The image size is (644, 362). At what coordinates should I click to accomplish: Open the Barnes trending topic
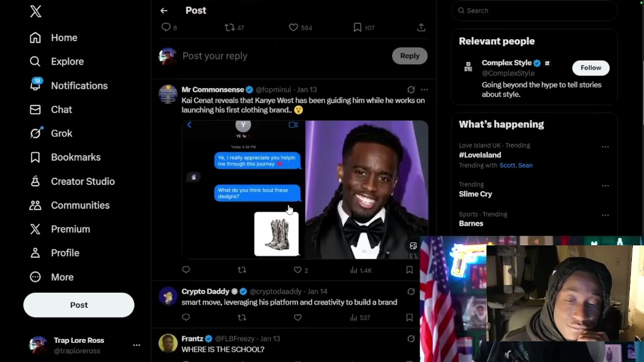[471, 224]
